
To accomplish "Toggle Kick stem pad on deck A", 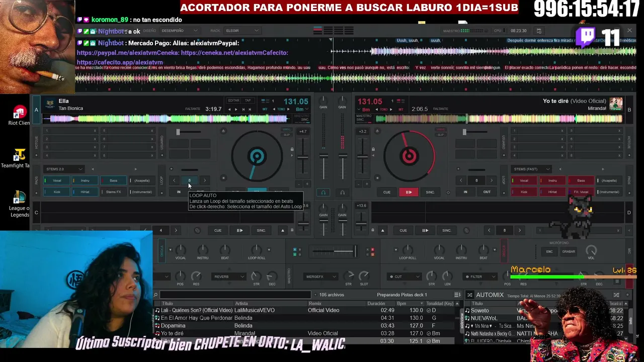I will (57, 192).
